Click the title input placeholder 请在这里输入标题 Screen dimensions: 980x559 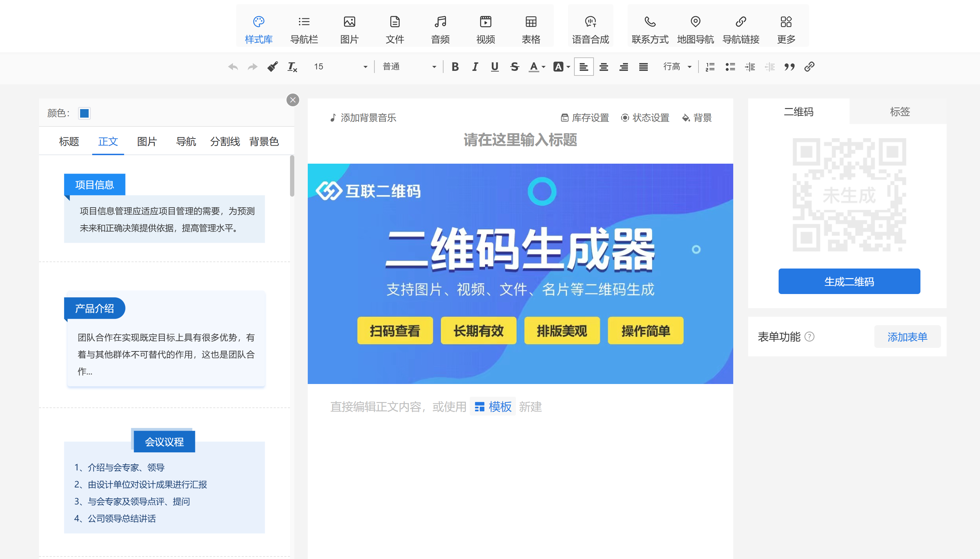(520, 140)
